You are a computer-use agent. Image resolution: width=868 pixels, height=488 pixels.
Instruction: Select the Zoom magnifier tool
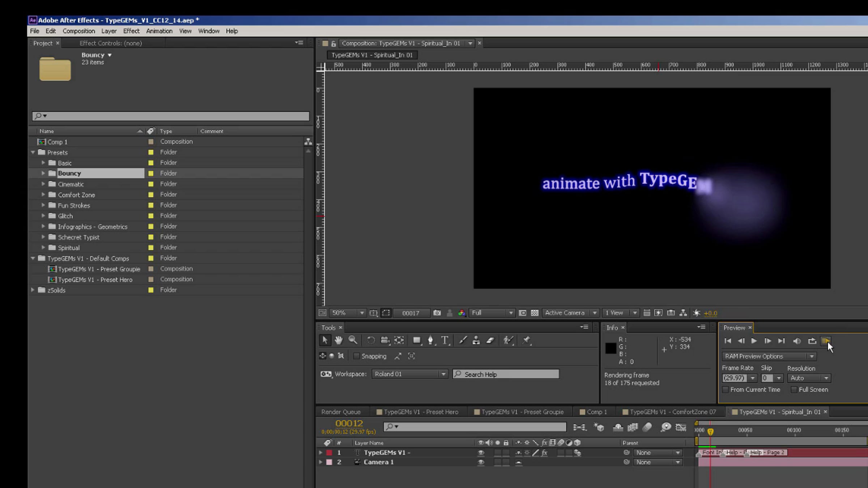pos(353,340)
